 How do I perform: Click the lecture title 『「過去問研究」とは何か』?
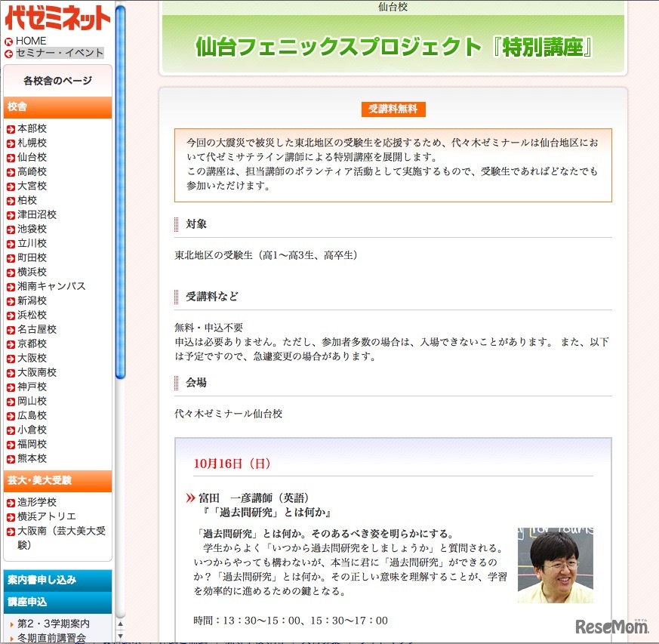tap(266, 513)
